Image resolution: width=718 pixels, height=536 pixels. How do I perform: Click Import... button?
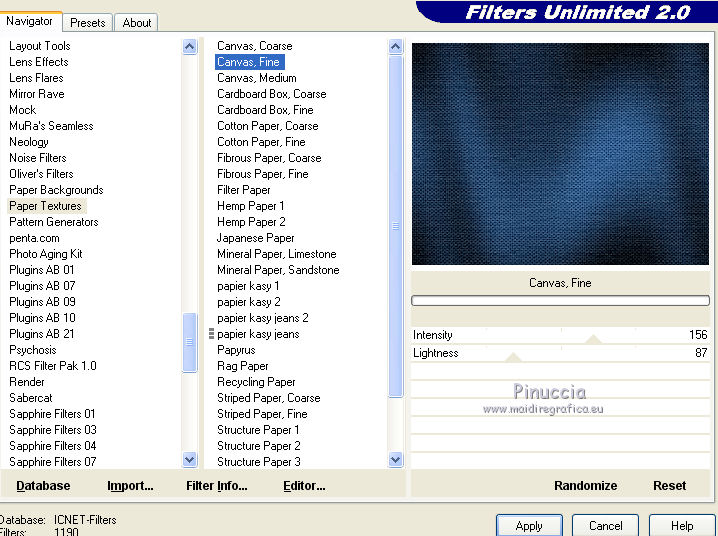130,486
